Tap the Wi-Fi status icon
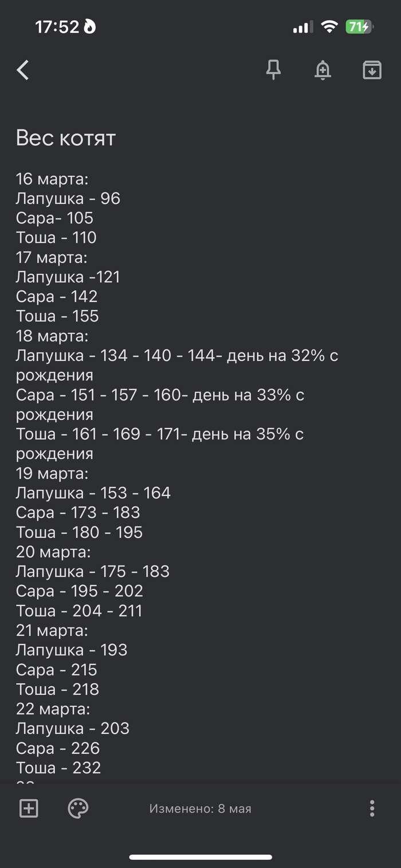This screenshot has width=401, height=868. (329, 26)
